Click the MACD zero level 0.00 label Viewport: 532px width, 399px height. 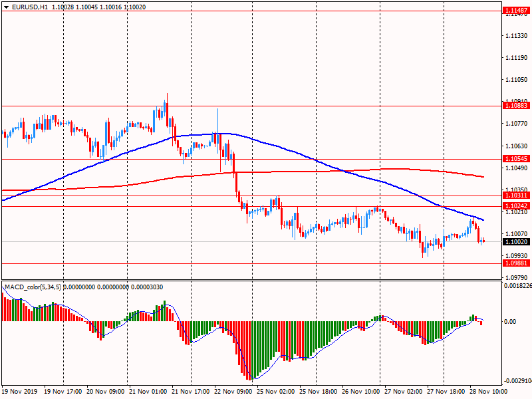click(x=510, y=322)
